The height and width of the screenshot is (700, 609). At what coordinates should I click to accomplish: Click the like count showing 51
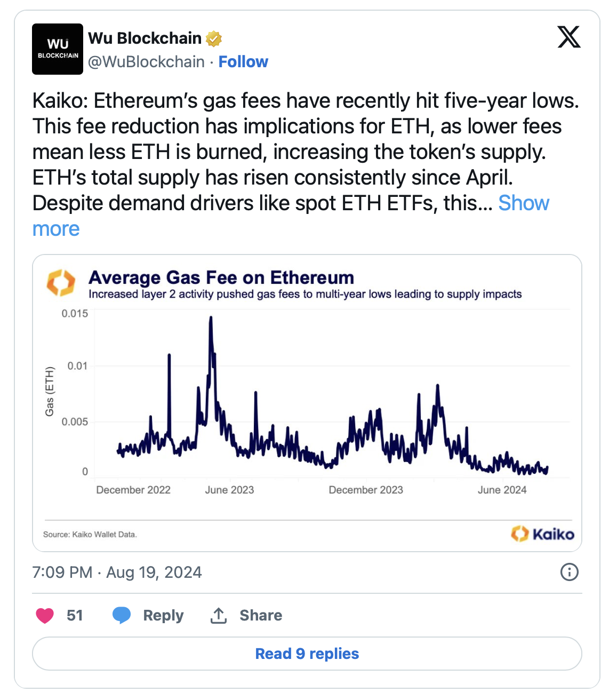click(x=75, y=615)
